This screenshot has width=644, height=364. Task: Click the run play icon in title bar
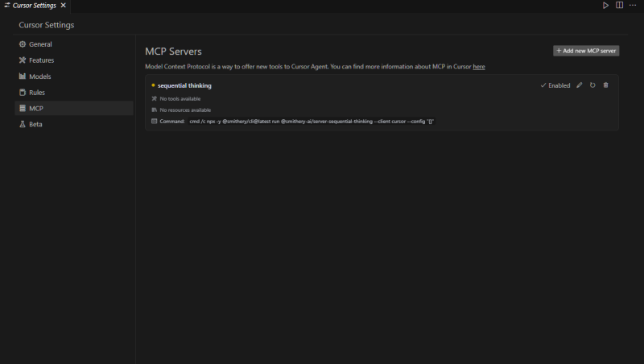point(605,6)
